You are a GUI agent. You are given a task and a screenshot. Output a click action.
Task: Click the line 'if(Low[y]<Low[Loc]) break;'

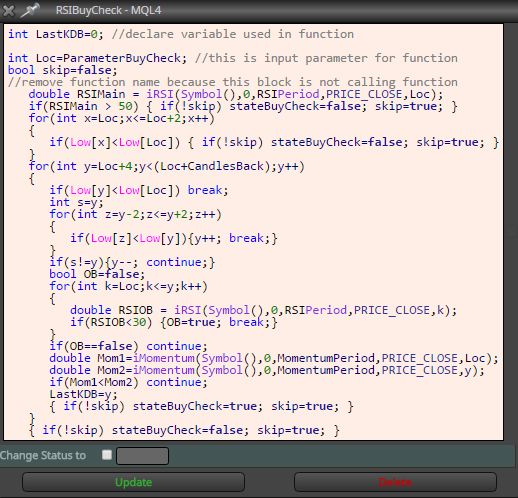point(139,190)
